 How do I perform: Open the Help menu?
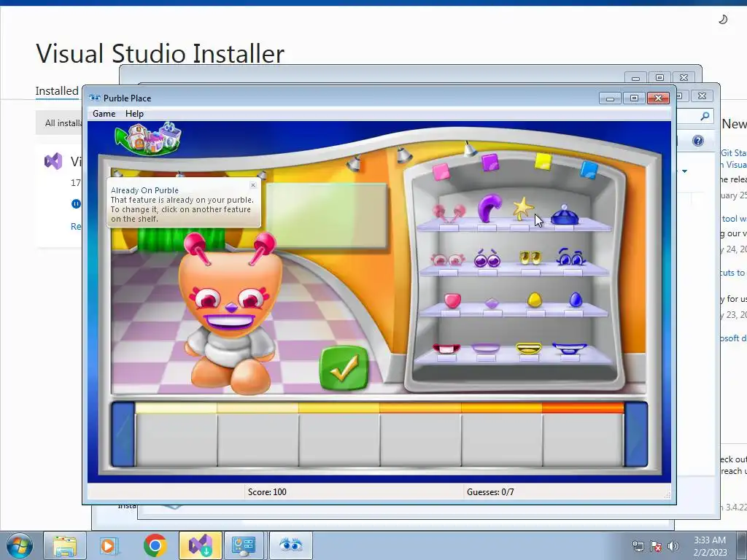point(134,113)
